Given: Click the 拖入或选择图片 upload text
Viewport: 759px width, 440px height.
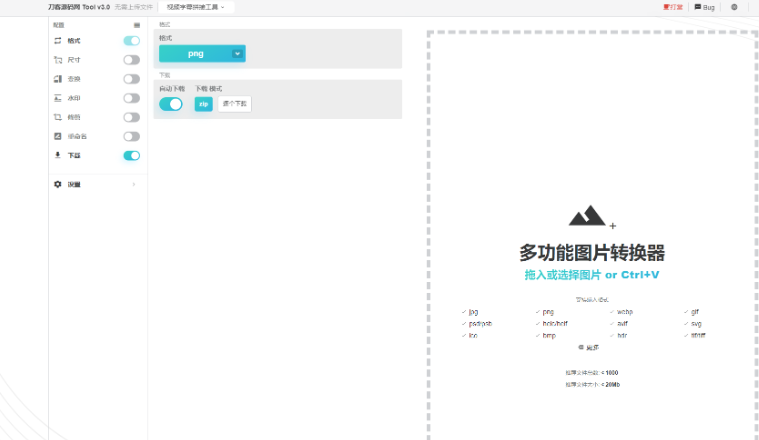Looking at the screenshot, I should [x=563, y=275].
